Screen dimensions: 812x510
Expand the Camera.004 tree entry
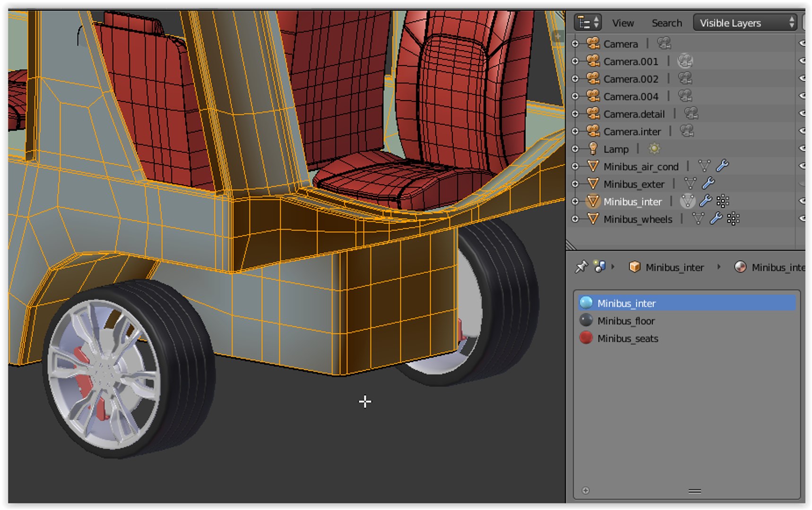[x=575, y=96]
